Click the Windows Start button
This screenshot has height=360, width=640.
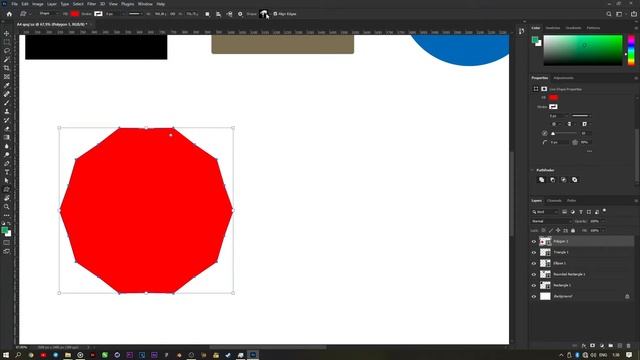(6, 355)
